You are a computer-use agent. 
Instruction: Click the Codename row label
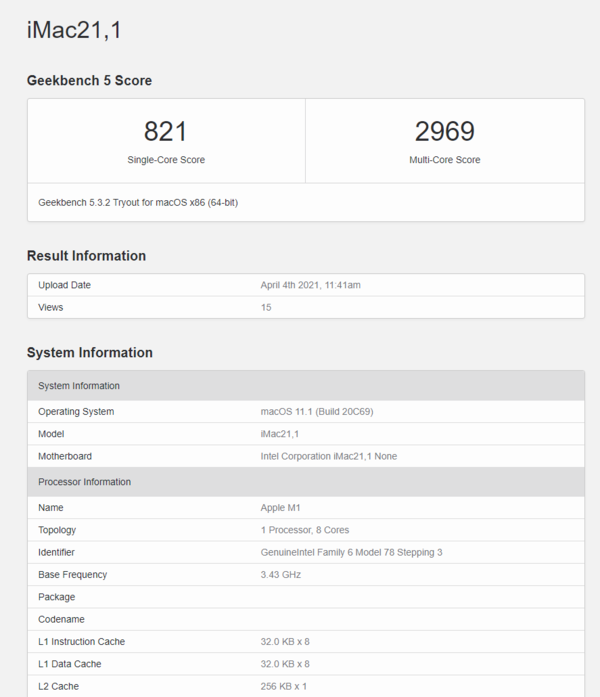[61, 619]
